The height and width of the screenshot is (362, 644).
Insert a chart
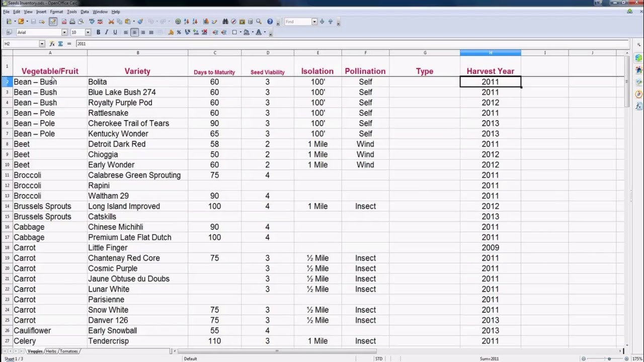[205, 22]
